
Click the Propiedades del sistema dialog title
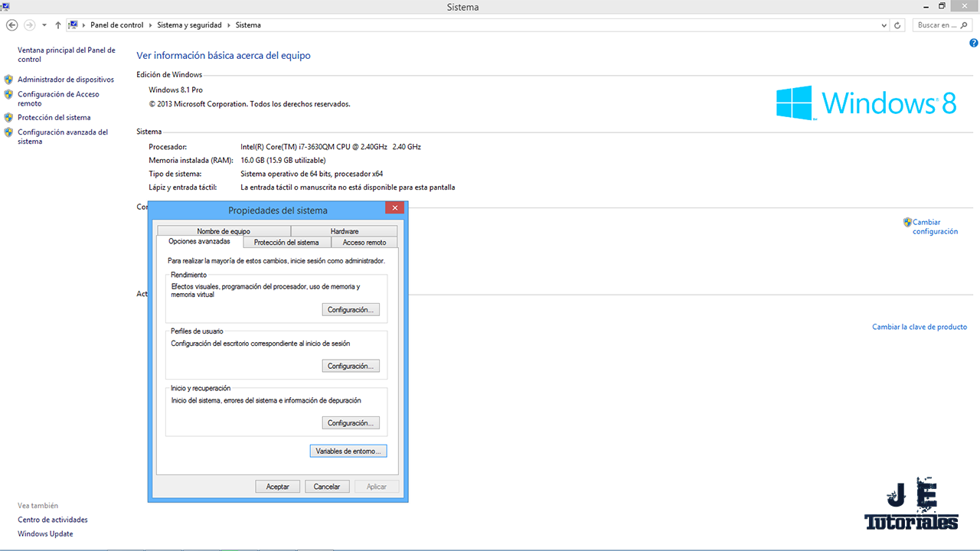278,210
